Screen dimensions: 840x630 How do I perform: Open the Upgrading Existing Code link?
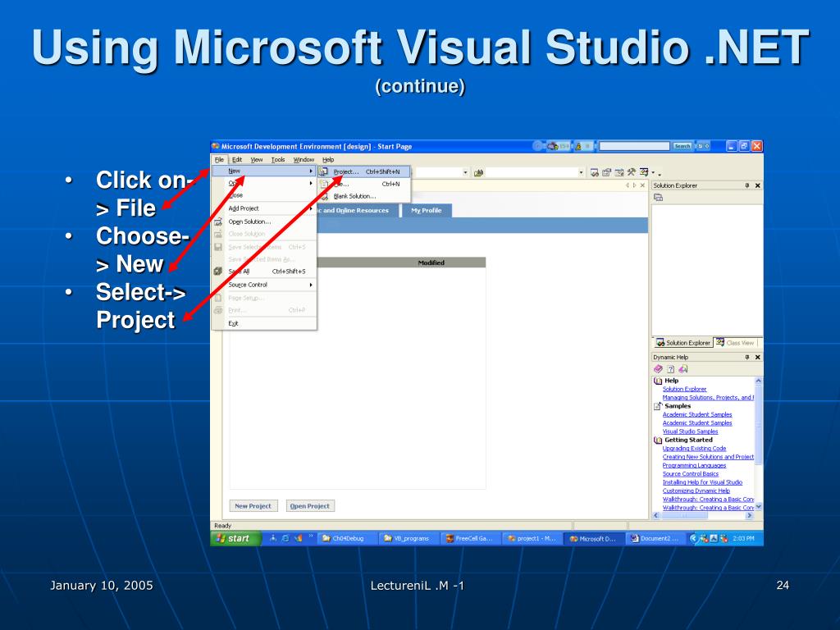click(694, 449)
